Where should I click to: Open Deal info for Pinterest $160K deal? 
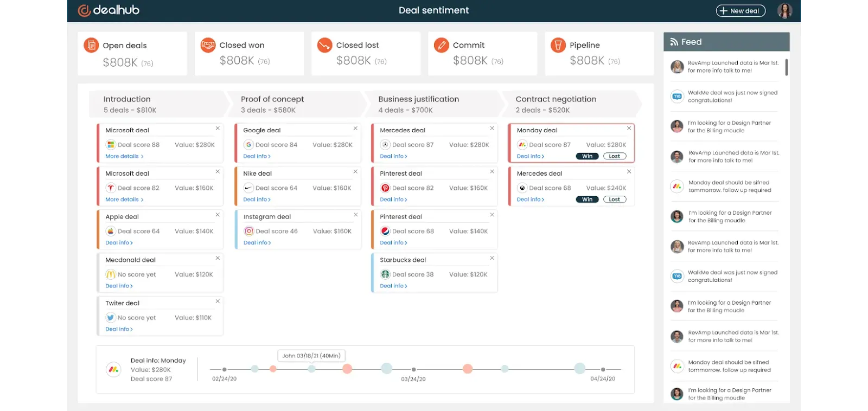click(393, 200)
